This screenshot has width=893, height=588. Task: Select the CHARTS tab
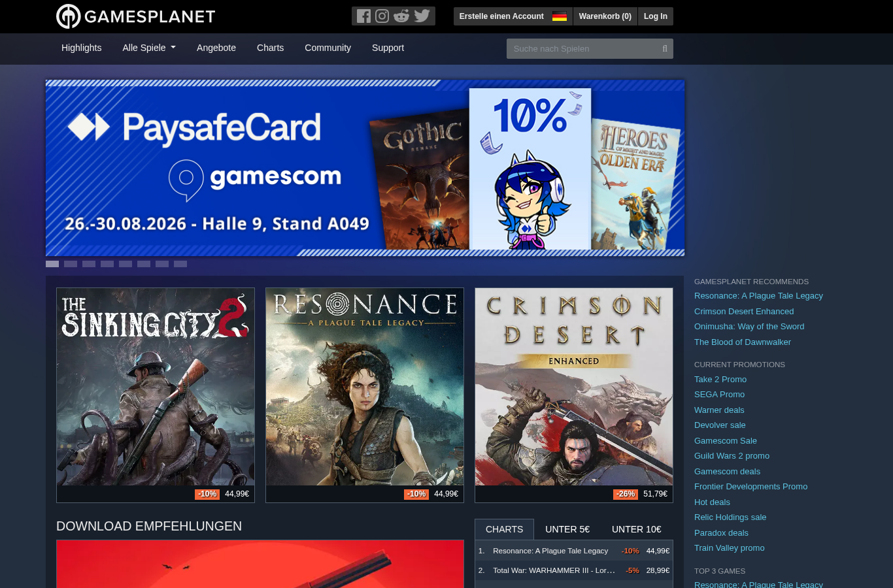pos(504,529)
